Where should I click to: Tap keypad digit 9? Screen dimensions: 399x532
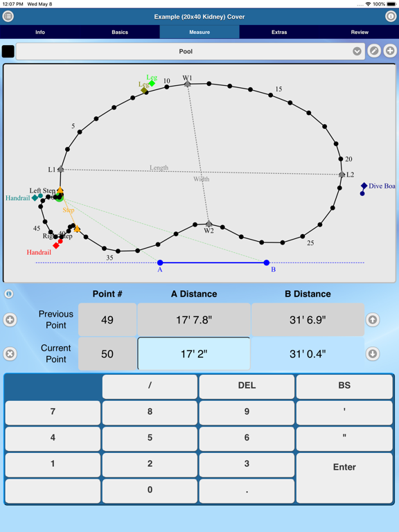pyautogui.click(x=247, y=412)
